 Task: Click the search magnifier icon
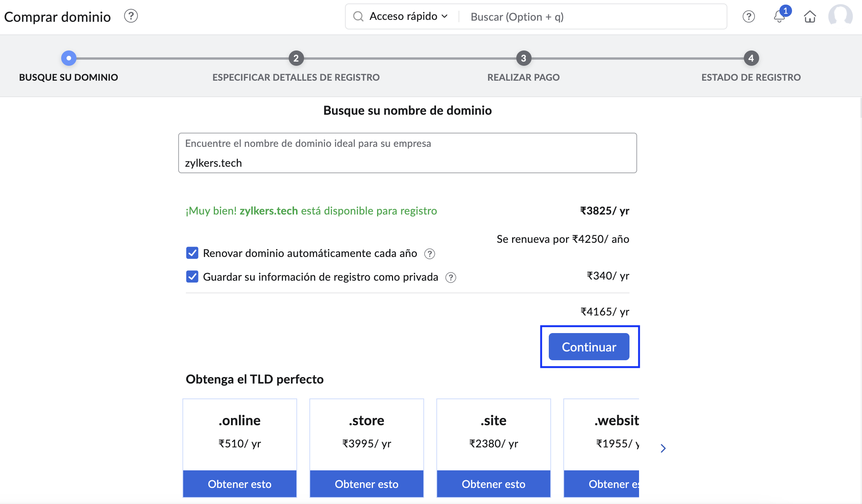pos(358,16)
